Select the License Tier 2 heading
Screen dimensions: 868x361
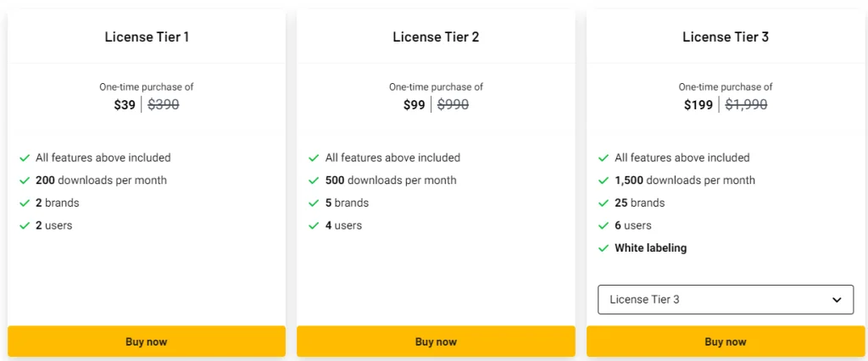[436, 37]
